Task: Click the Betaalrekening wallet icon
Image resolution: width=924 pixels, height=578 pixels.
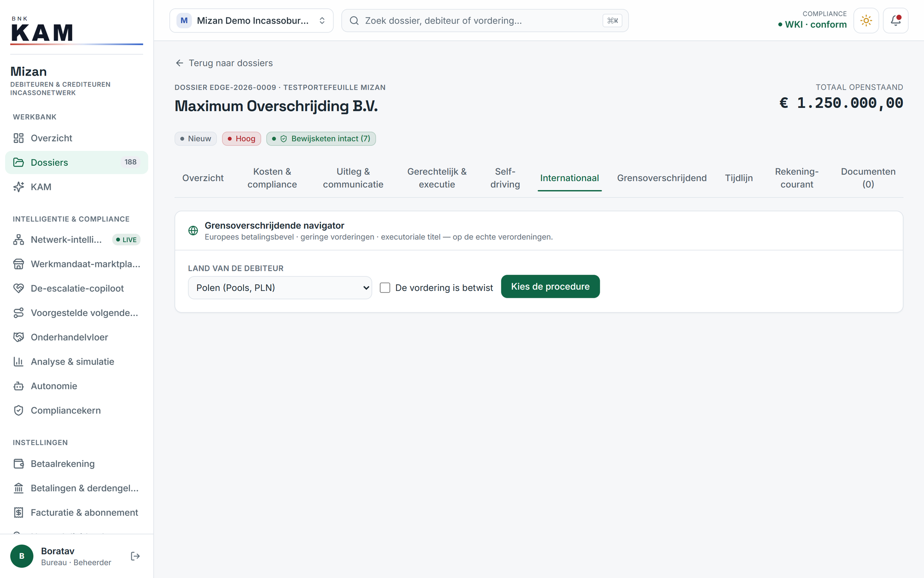Action: coord(18,464)
